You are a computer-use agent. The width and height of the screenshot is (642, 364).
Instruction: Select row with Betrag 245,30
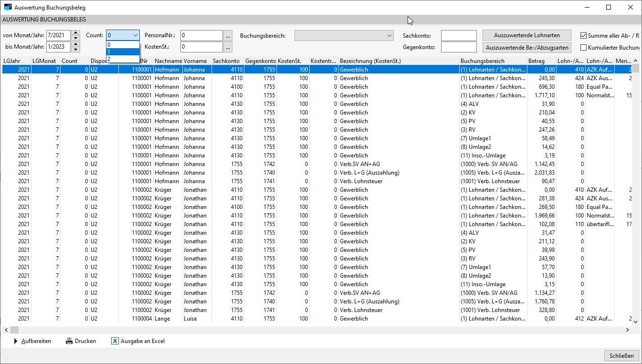[317, 78]
